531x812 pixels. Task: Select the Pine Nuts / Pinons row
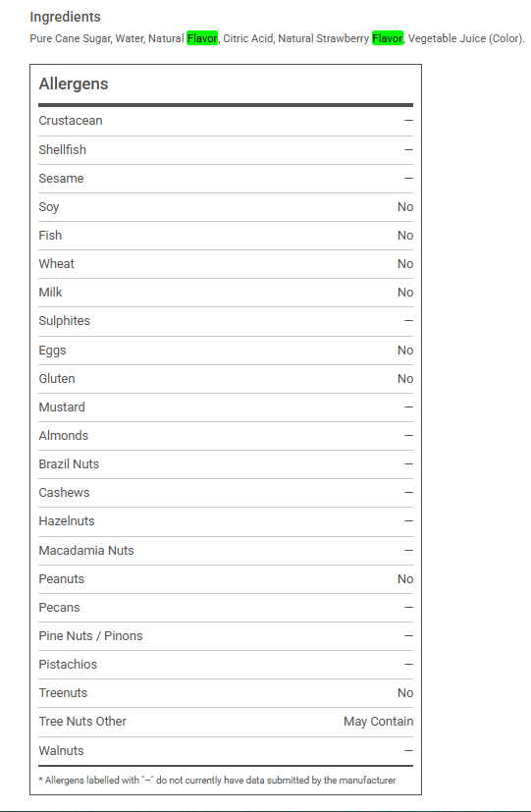point(226,636)
